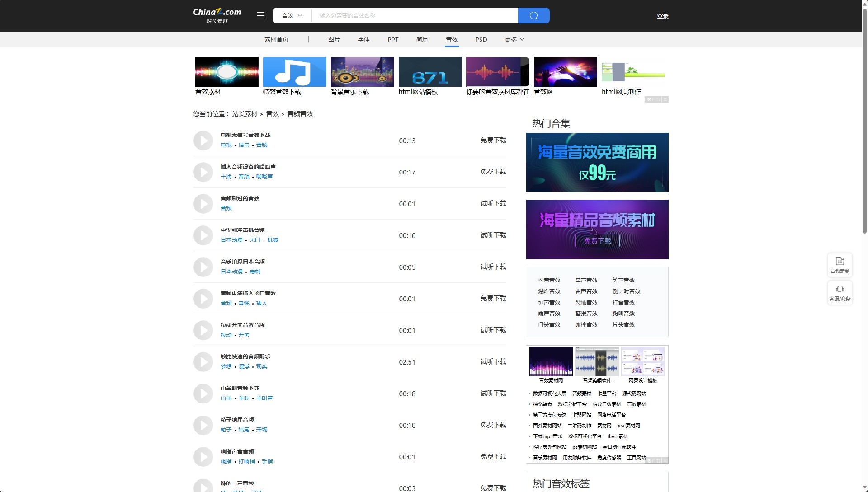The image size is (868, 492).
Task: Click the search magnifier icon
Action: [x=533, y=15]
